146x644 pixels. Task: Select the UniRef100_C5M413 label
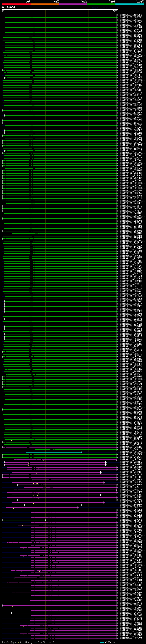click(131, 60)
